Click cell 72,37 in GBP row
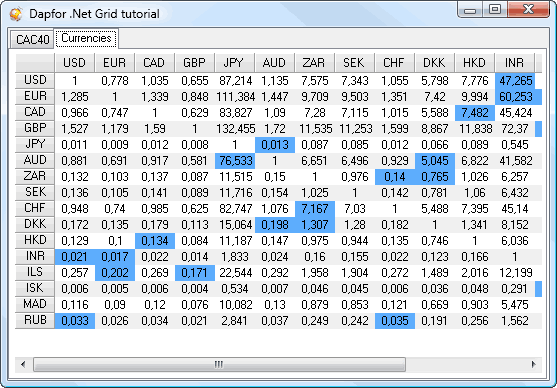 (x=515, y=129)
